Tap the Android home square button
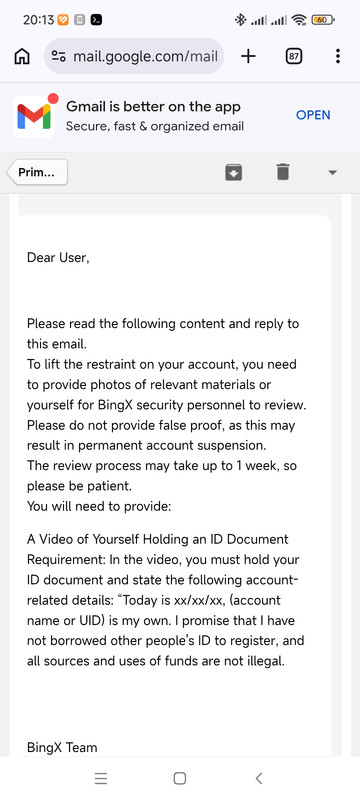Screen dimensions: 360x800 point(179,778)
